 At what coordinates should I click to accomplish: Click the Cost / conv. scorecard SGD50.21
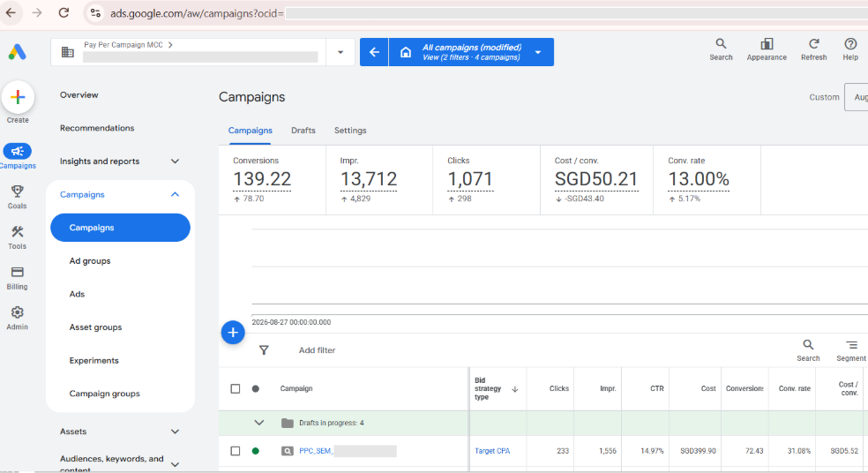pos(596,180)
